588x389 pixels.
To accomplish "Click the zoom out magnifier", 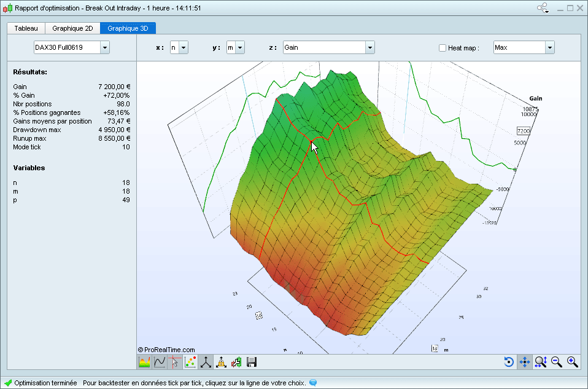I will pos(557,362).
